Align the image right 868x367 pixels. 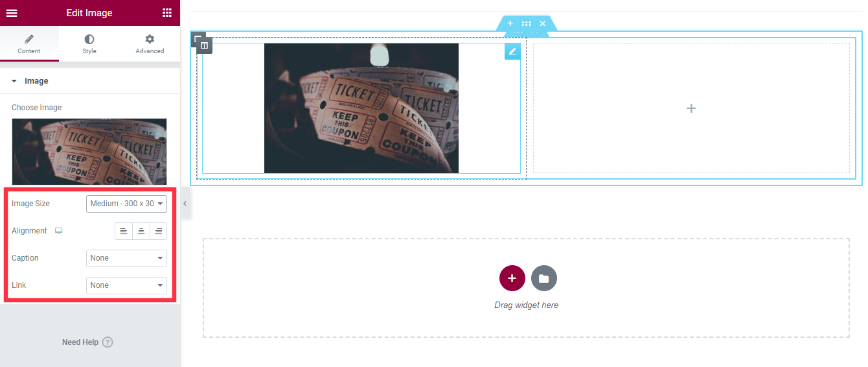[158, 231]
